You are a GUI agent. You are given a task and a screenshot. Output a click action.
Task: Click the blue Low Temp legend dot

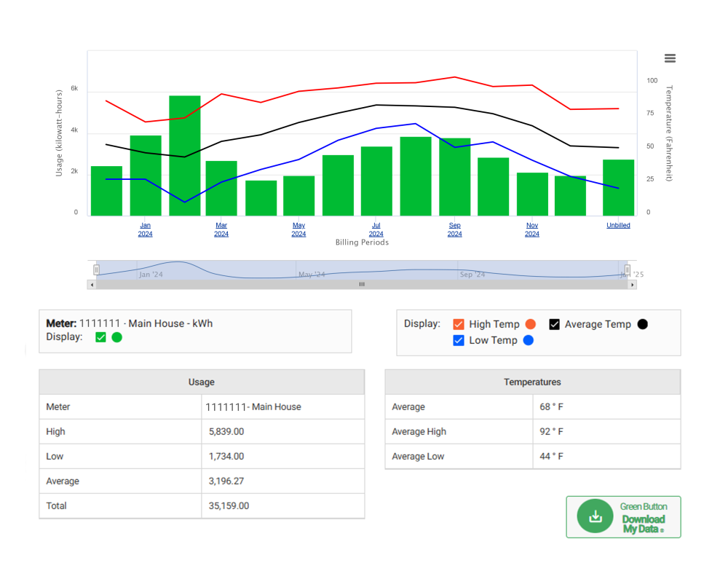click(x=527, y=340)
